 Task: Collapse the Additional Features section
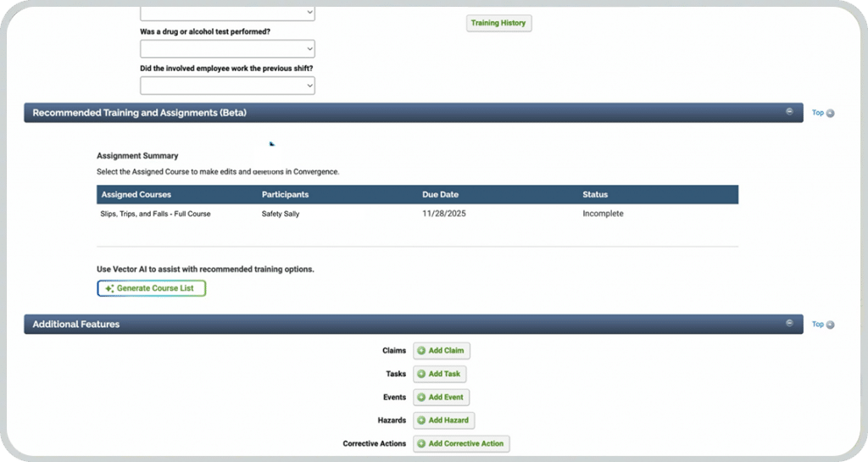pos(789,323)
